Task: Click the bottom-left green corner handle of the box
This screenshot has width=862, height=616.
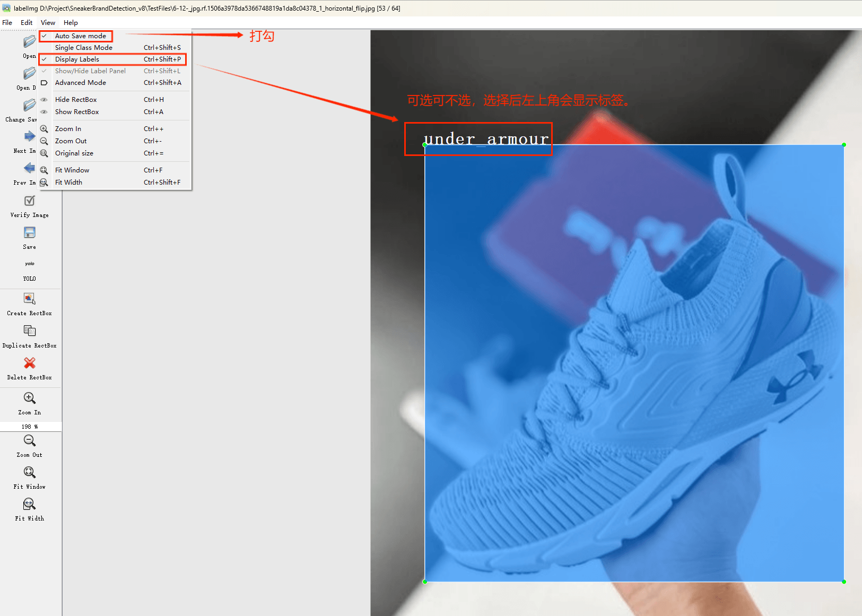Action: [x=425, y=582]
